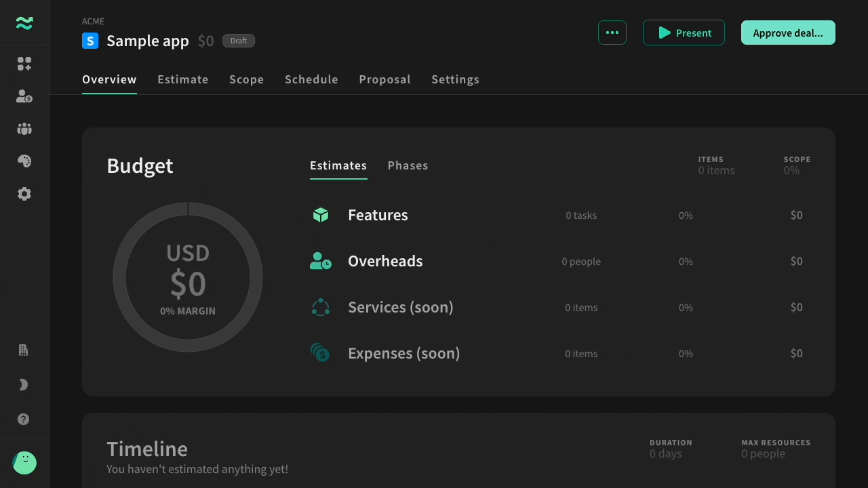The image size is (868, 488).
Task: Open the Proposal tab
Action: tap(384, 79)
